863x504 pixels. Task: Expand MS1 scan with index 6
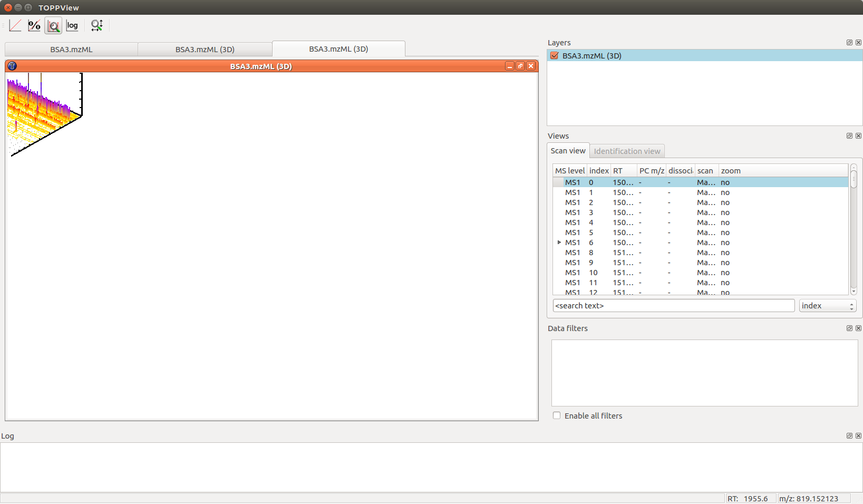(559, 243)
